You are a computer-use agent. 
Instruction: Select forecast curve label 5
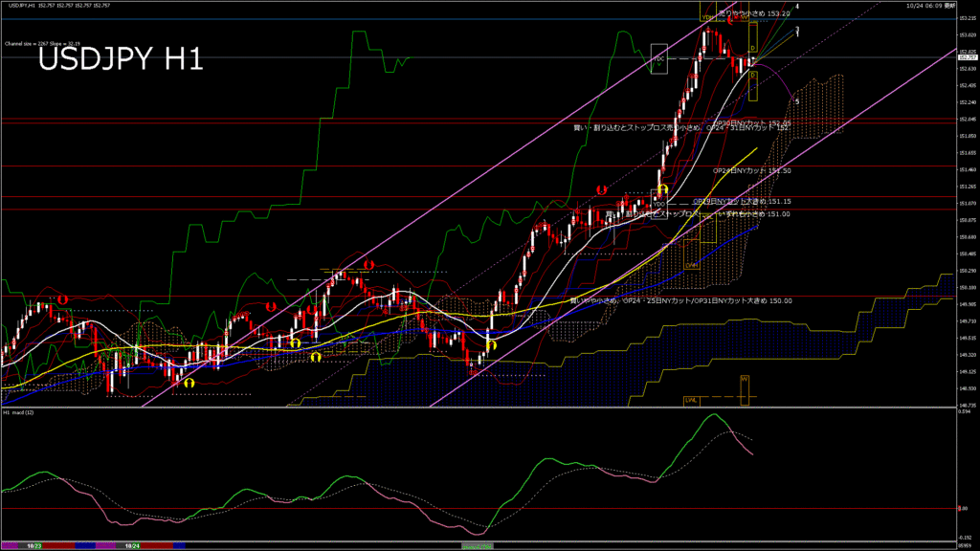pos(797,101)
